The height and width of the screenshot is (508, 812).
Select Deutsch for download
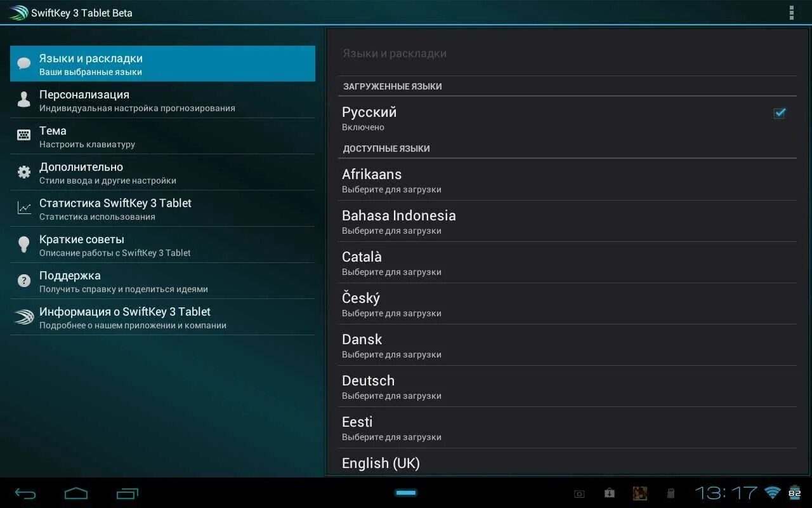pyautogui.click(x=567, y=386)
